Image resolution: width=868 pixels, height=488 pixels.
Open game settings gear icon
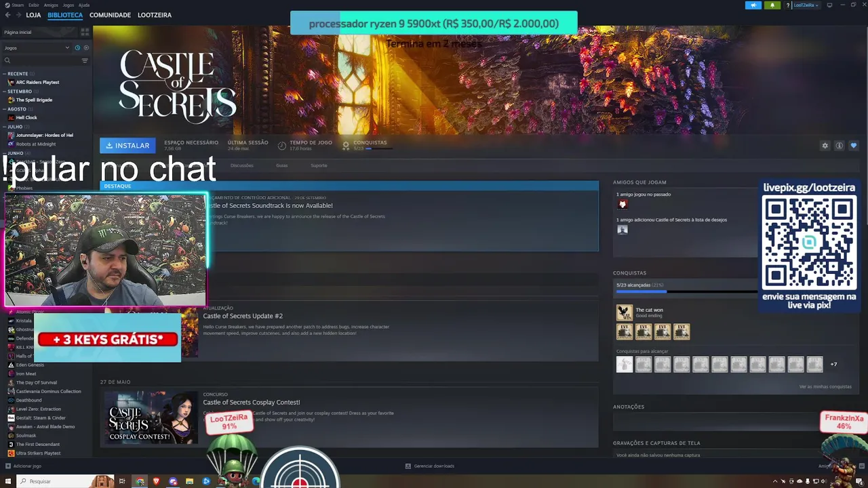point(825,146)
